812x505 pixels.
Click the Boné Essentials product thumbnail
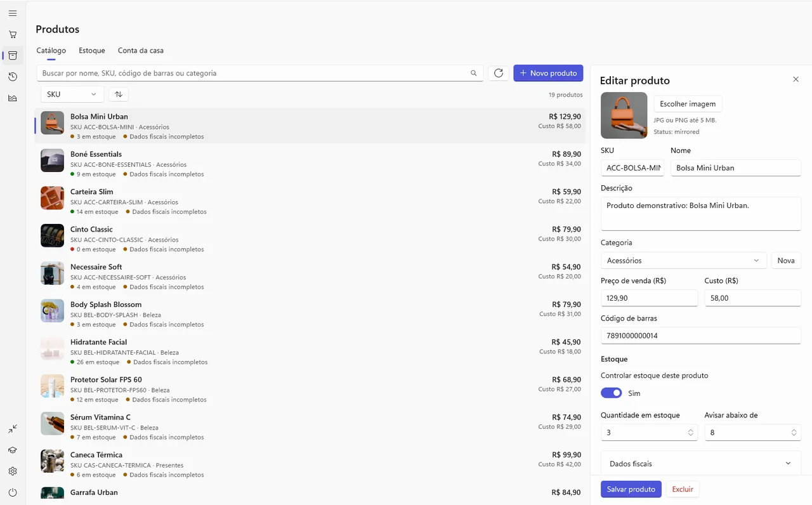53,161
